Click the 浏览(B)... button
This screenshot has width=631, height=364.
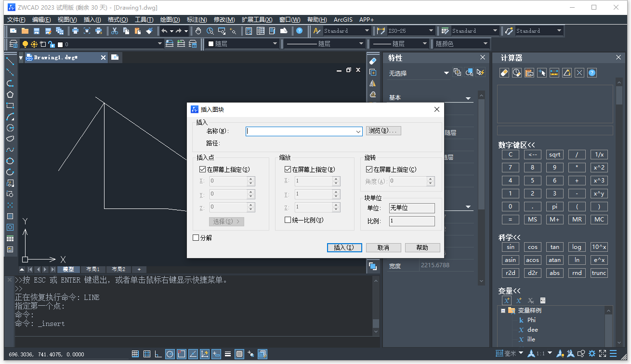click(383, 131)
